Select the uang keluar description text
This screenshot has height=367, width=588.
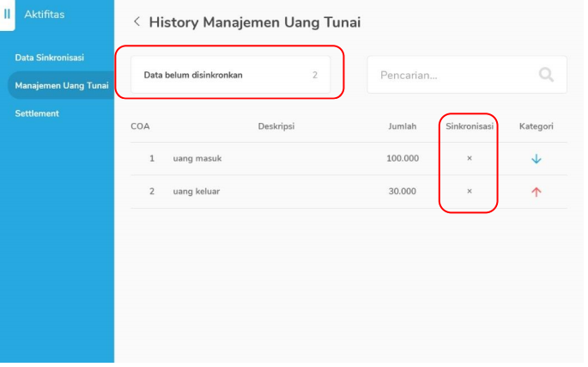click(x=197, y=192)
